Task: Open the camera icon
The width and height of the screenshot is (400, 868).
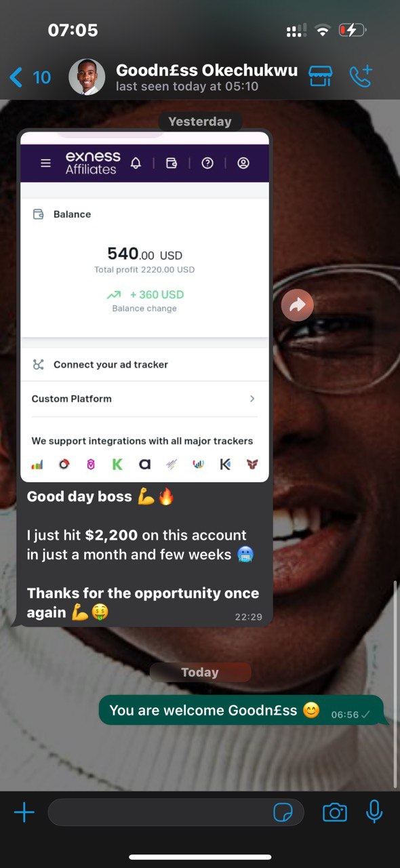Action: coord(334,812)
